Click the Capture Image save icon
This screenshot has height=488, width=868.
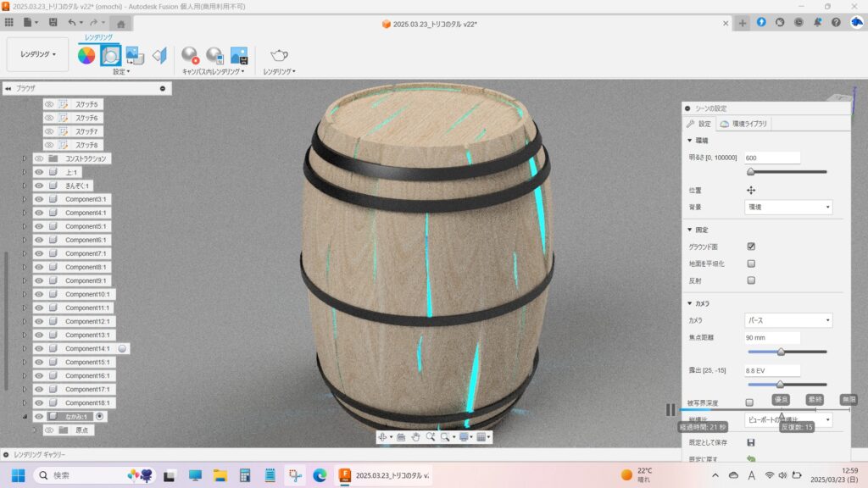pos(239,56)
